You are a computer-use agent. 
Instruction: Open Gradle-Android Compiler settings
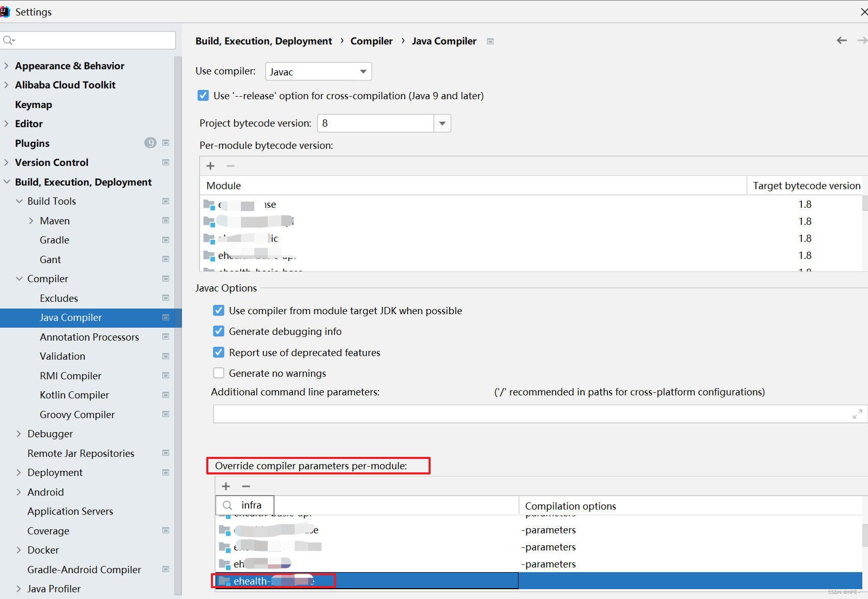coord(84,570)
